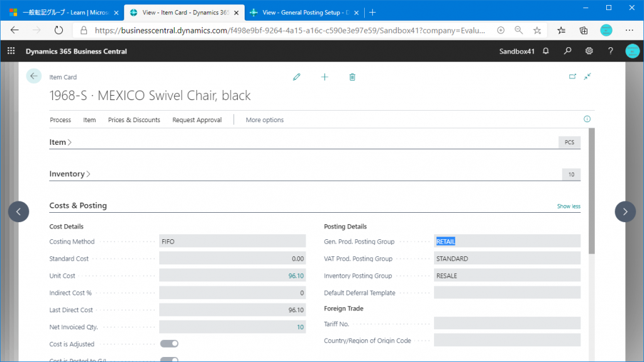Click the page vertical scrollbar thumb
Image resolution: width=644 pixels, height=362 pixels.
click(x=591, y=191)
